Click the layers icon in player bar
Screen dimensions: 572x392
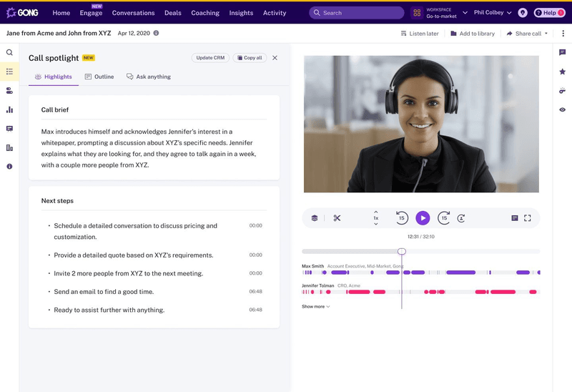click(x=315, y=218)
